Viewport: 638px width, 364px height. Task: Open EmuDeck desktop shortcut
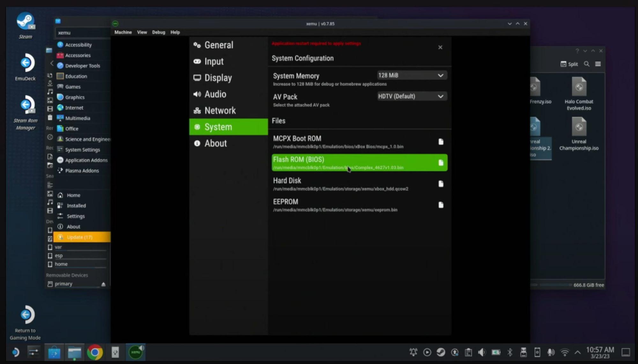pos(25,67)
